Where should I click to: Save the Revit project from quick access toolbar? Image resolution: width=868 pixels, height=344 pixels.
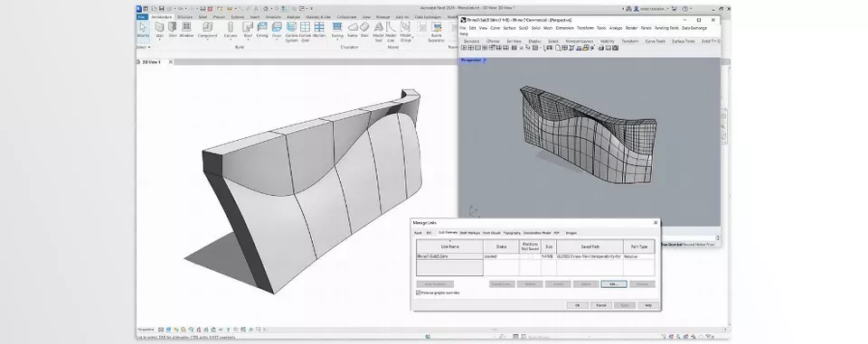tap(161, 8)
